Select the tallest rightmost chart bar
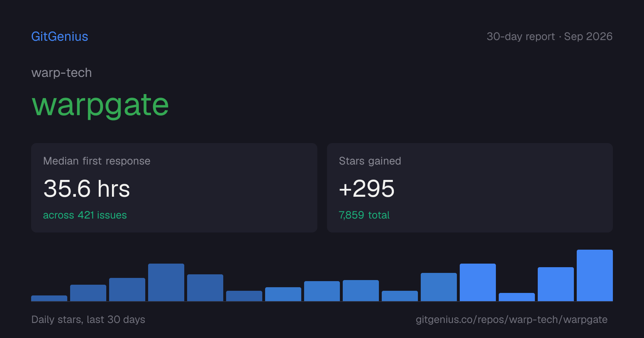Viewport: 644px width, 338px height. [595, 275]
